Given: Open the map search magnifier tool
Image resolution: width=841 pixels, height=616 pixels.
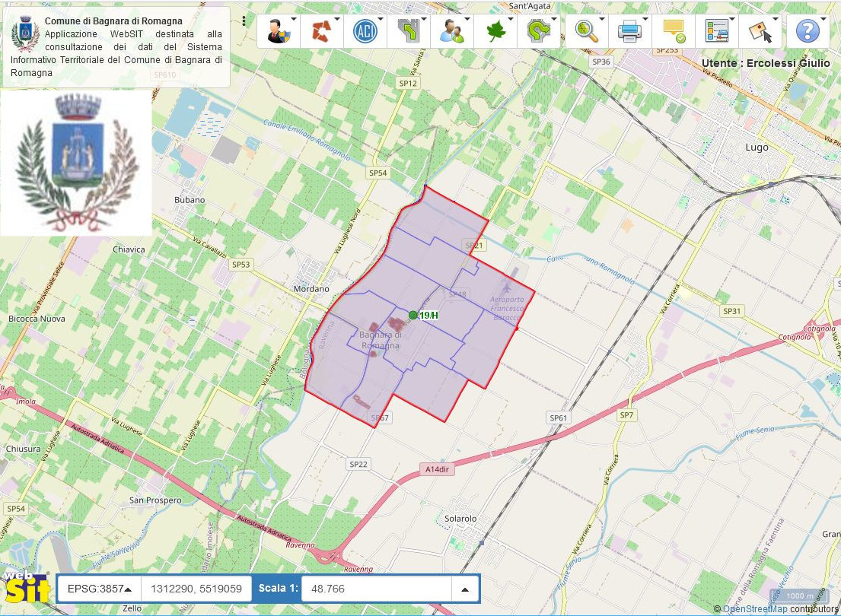Looking at the screenshot, I should [x=586, y=30].
